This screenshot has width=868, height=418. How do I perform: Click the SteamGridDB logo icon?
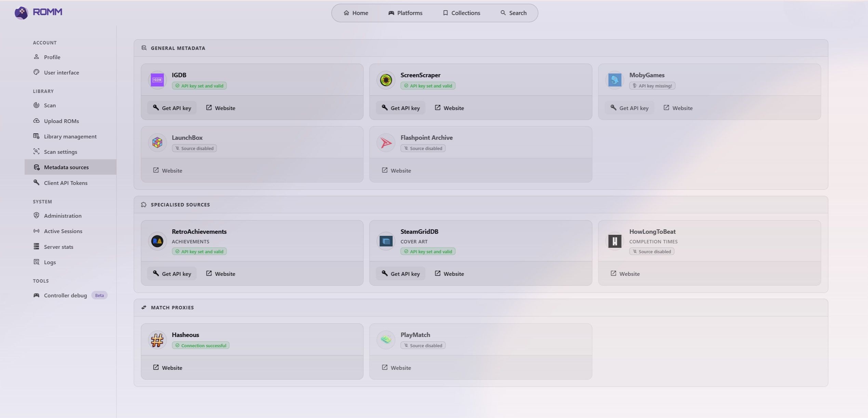tap(386, 241)
